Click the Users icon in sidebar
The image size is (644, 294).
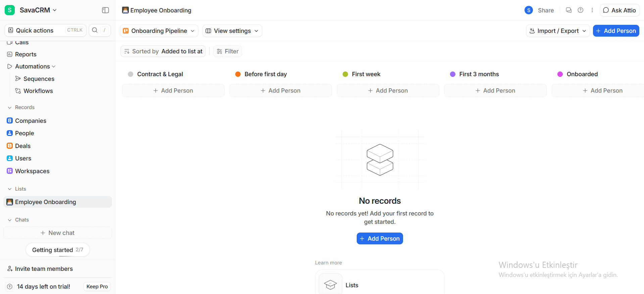[10, 158]
